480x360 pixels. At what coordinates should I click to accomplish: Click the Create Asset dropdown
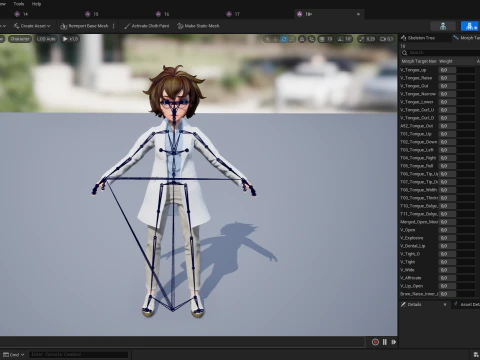pyautogui.click(x=32, y=26)
